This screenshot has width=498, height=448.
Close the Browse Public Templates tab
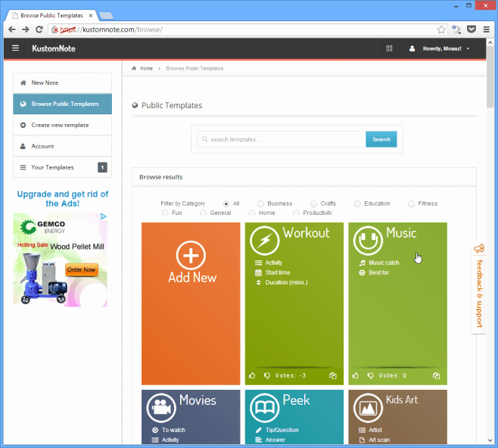point(91,15)
